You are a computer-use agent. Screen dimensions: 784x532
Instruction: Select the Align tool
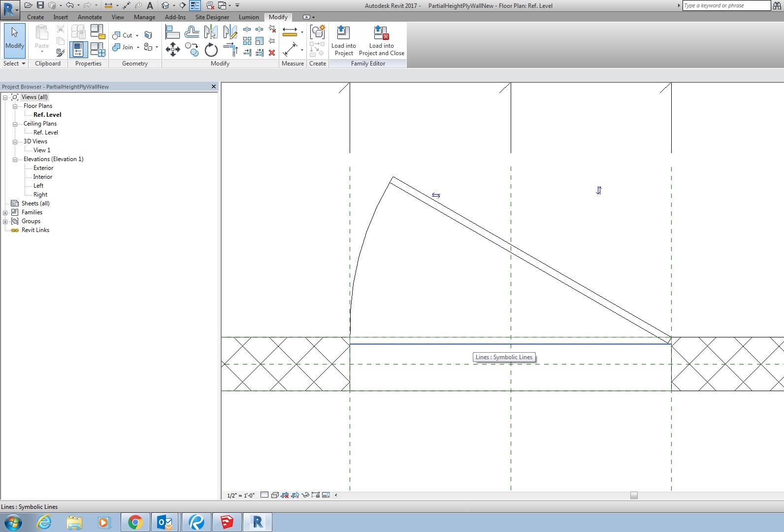coord(172,33)
